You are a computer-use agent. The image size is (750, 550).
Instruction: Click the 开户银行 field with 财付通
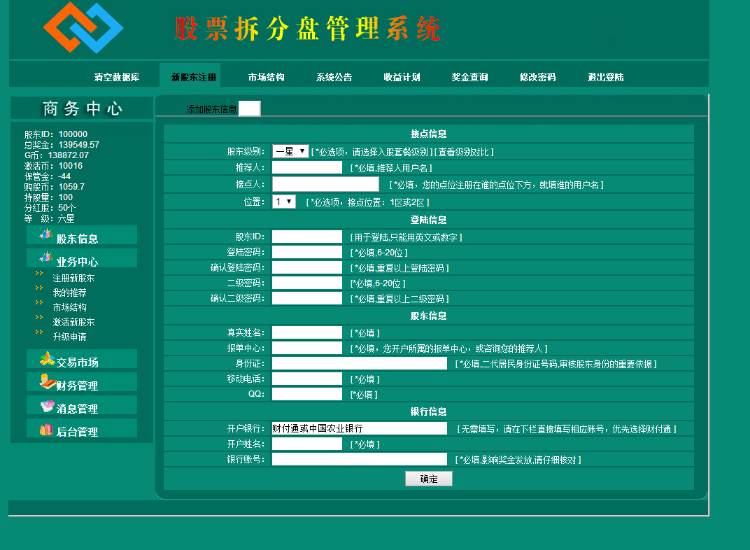point(360,428)
